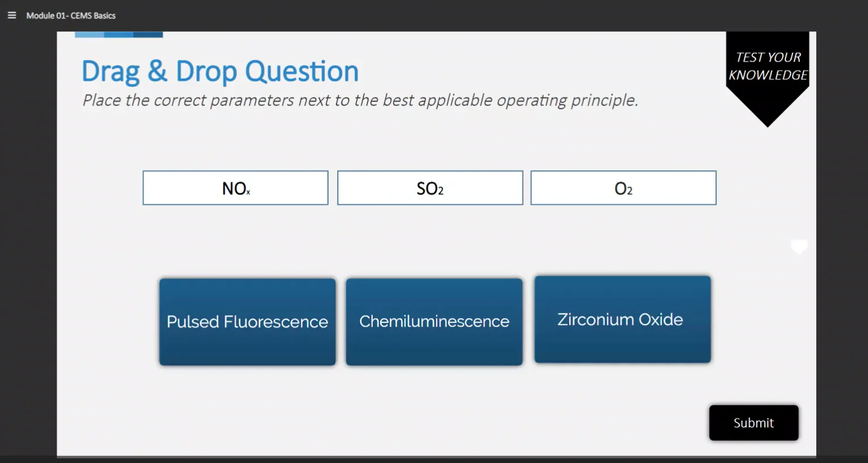Click the O2 drop target box
This screenshot has height=463, width=868.
tap(623, 188)
